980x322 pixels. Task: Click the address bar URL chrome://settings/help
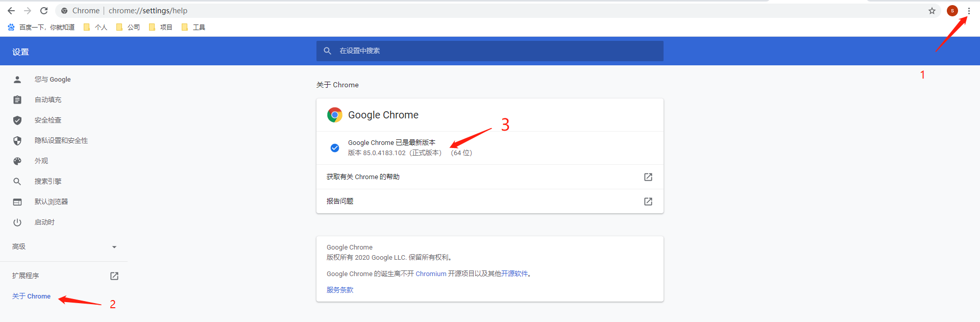pos(148,11)
